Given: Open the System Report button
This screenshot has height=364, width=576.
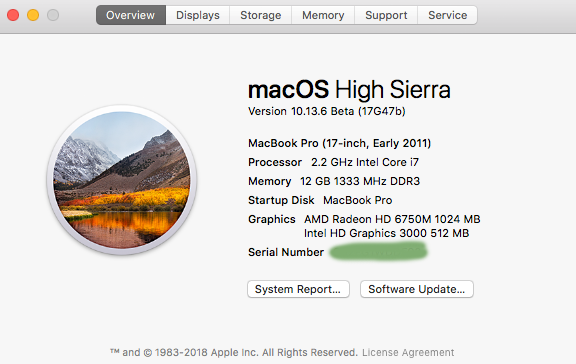Looking at the screenshot, I should click(x=298, y=289).
